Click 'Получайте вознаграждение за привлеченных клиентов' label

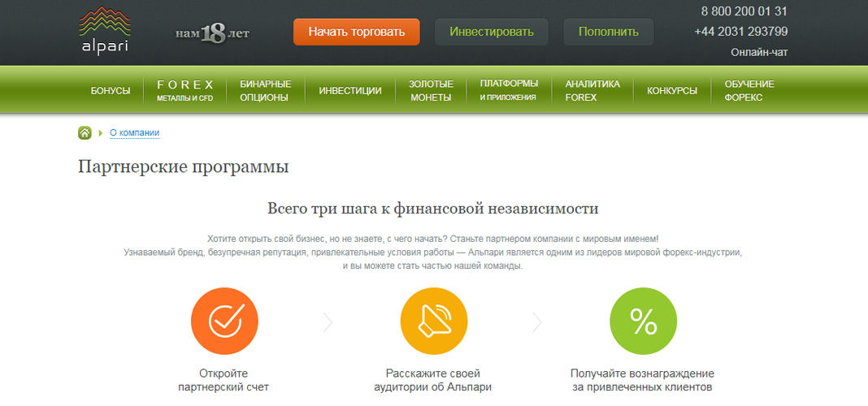click(x=642, y=380)
